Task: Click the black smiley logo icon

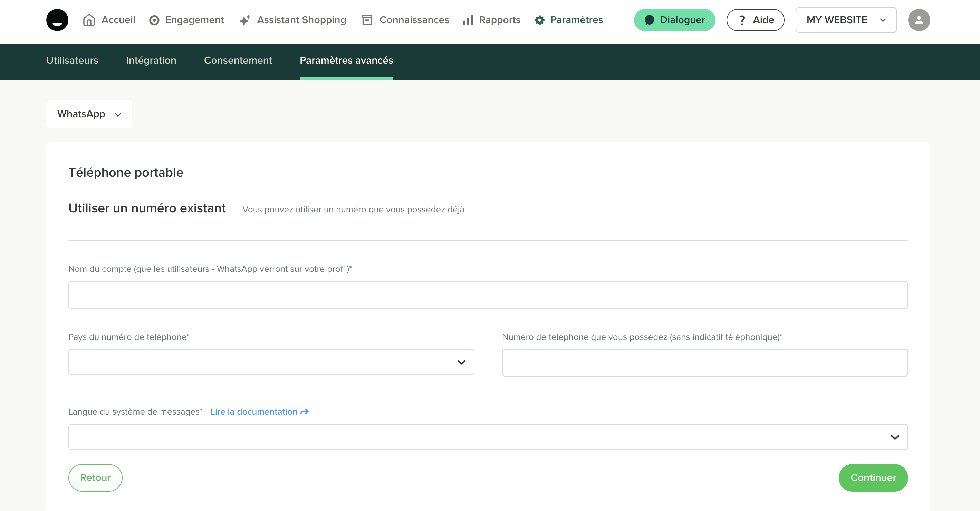Action: 57,20
